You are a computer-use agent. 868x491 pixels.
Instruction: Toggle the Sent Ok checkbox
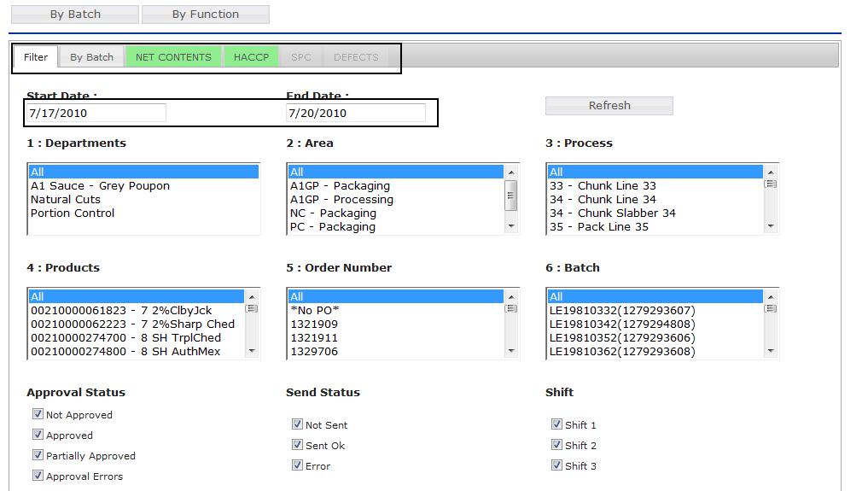[297, 445]
